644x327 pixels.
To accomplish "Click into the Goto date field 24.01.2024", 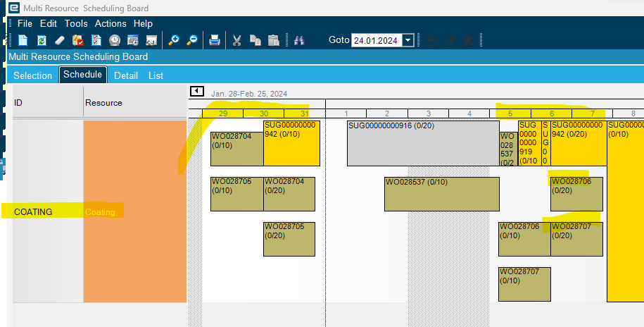I will point(377,40).
